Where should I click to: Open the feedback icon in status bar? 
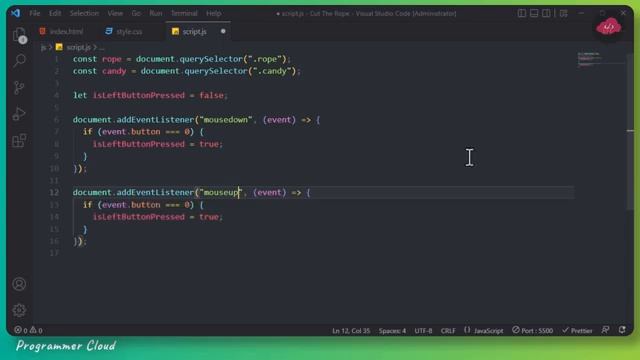coord(606,330)
